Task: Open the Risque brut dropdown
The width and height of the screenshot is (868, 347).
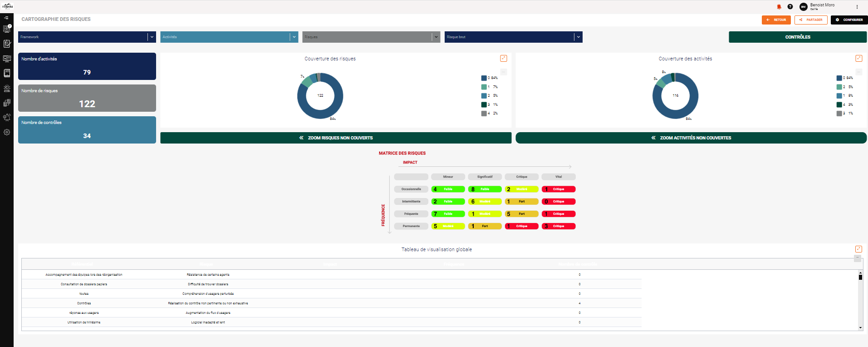Action: 514,37
